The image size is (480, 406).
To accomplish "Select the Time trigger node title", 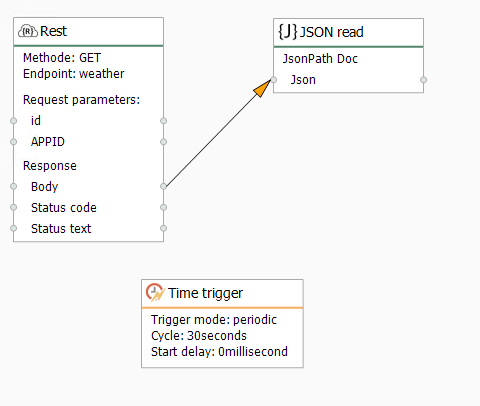I will point(205,293).
